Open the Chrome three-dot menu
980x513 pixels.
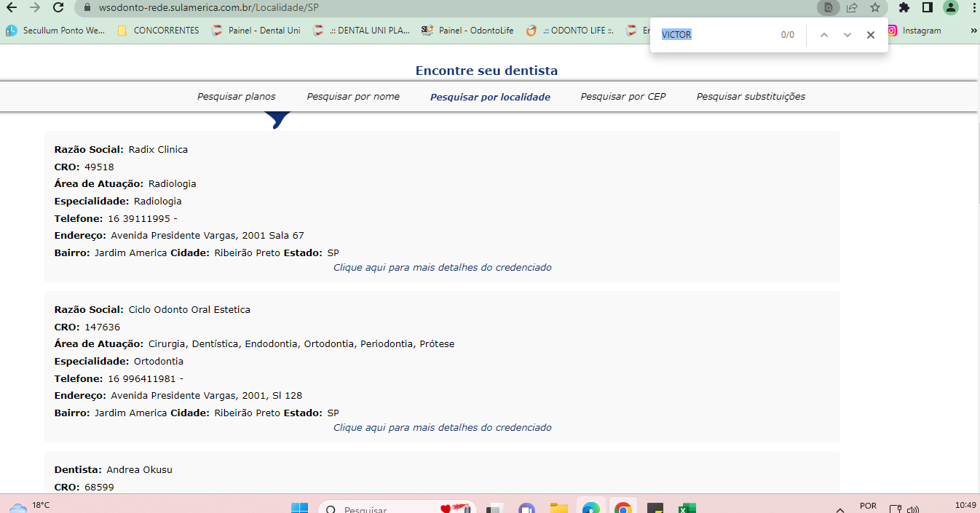click(x=973, y=8)
